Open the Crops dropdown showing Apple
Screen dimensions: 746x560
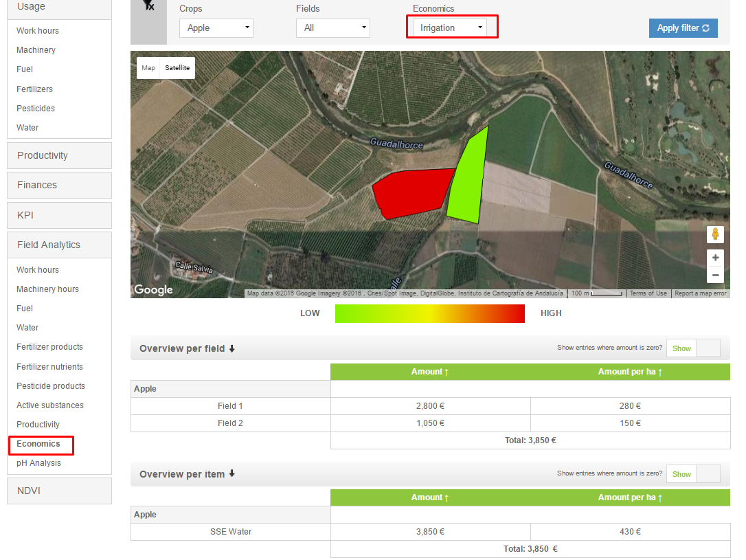(x=216, y=28)
